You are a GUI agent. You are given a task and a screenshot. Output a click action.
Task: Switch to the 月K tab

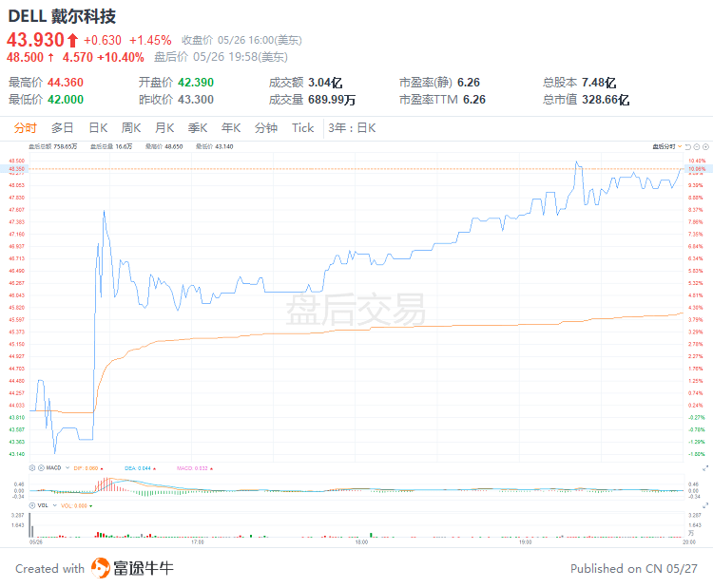coord(164,128)
